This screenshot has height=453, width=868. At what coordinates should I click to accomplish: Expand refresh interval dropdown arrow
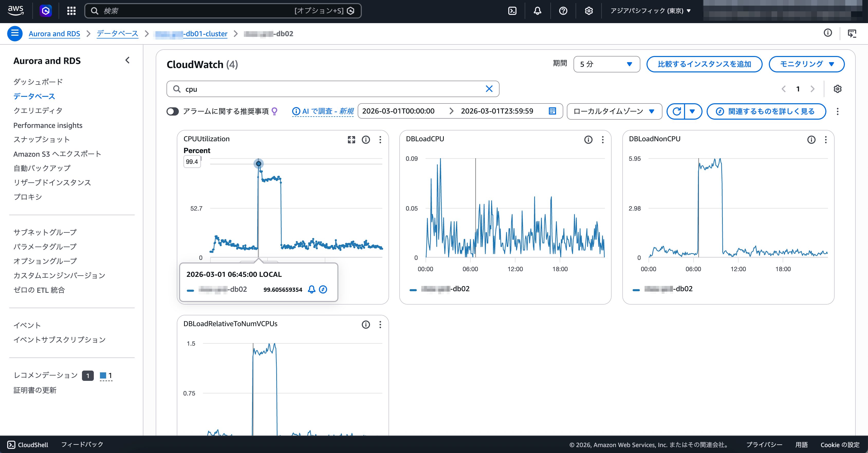(x=692, y=111)
